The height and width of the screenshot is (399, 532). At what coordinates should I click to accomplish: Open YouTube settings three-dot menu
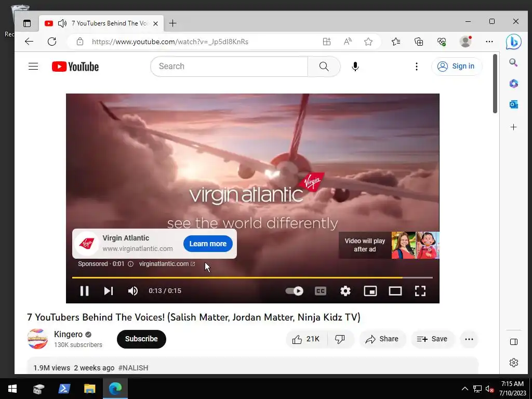coord(417,66)
